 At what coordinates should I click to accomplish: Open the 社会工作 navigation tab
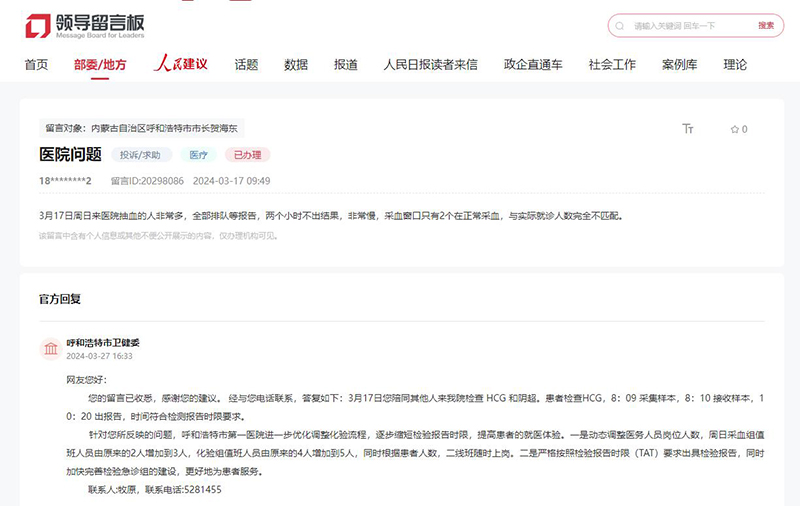[612, 65]
